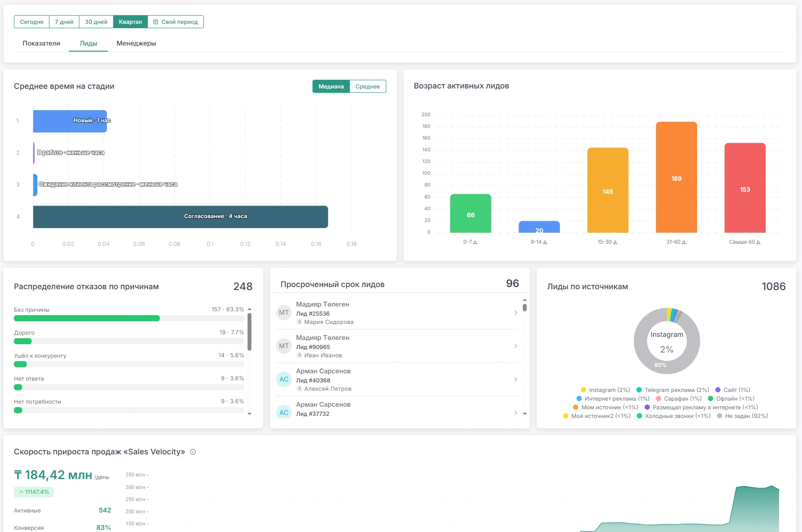
Task: Open the Свой период custom range
Action: coord(176,22)
